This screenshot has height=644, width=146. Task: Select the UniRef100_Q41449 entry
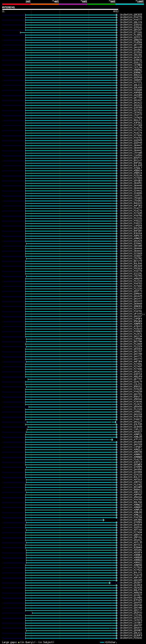coord(131,442)
